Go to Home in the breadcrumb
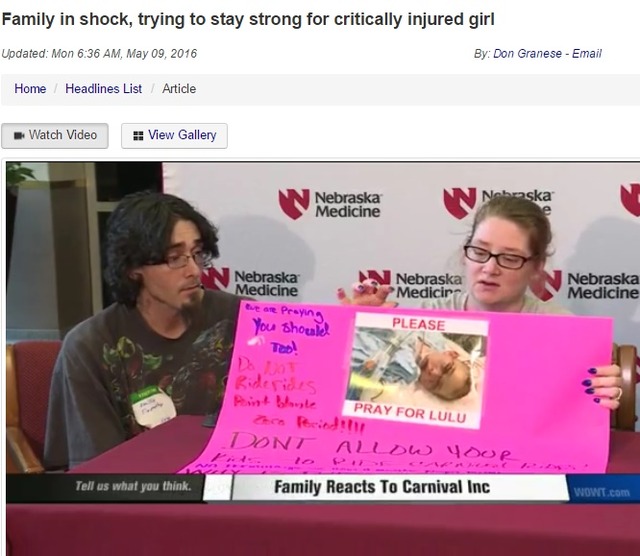This screenshot has height=556, width=640. pos(30,89)
